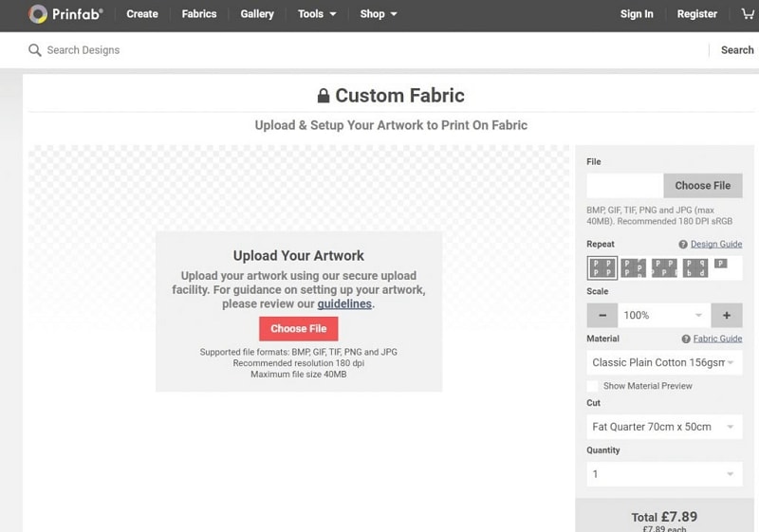Click help icon beside Fabric Guide
The height and width of the screenshot is (532, 759).
pos(686,339)
